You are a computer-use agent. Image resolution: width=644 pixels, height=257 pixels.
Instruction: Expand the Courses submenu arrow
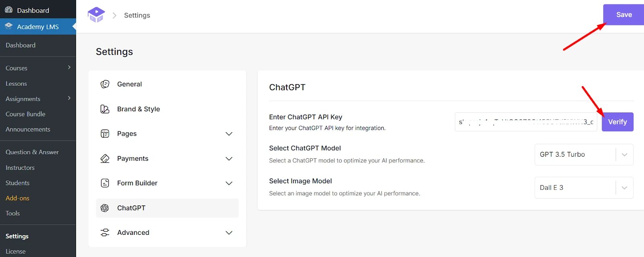(x=69, y=67)
